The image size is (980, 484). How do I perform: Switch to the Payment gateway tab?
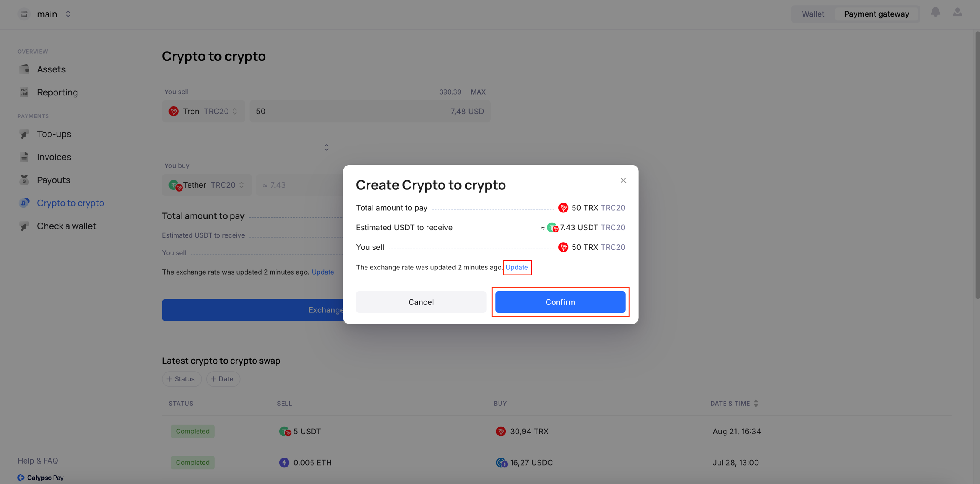coord(876,14)
